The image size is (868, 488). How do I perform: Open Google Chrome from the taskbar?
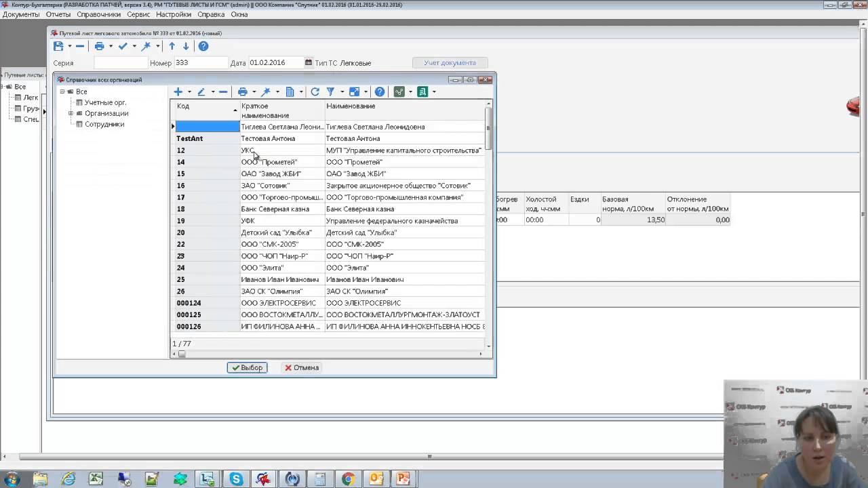pyautogui.click(x=348, y=479)
